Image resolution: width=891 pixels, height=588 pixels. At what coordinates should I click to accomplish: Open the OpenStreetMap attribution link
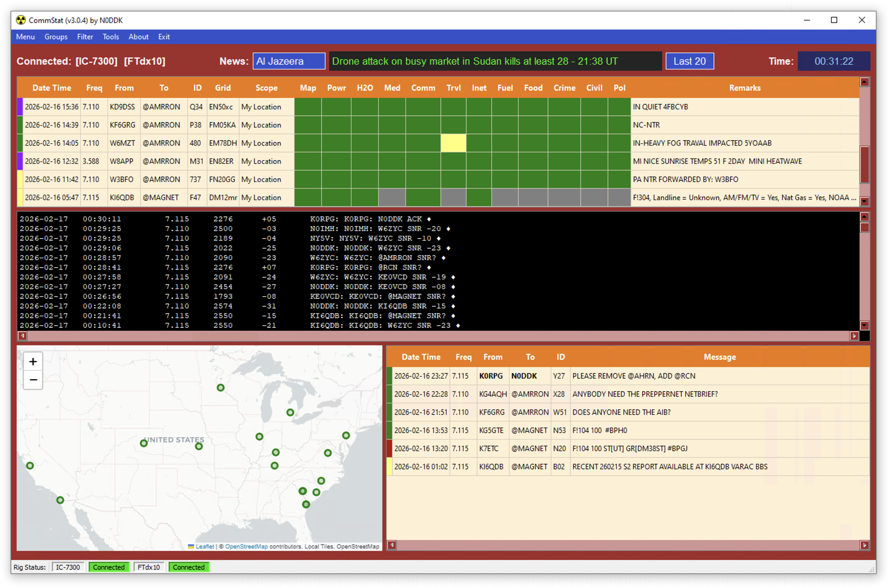(246, 546)
